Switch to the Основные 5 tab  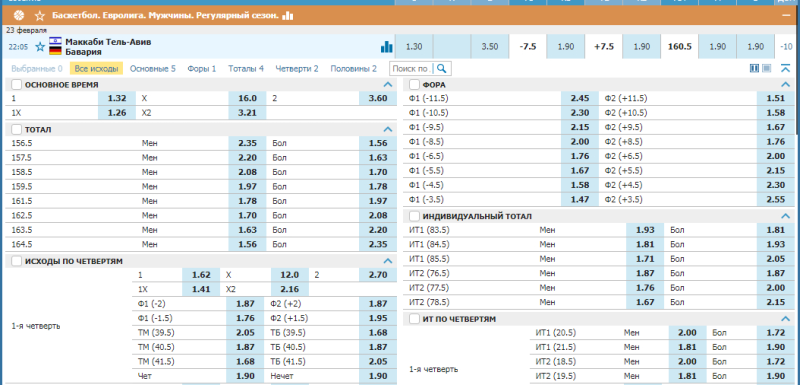tap(153, 68)
